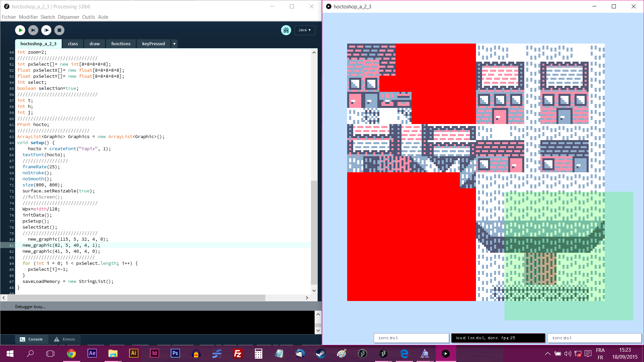Show hidden system tray icons
The width and height of the screenshot is (644, 362).
pyautogui.click(x=547, y=354)
